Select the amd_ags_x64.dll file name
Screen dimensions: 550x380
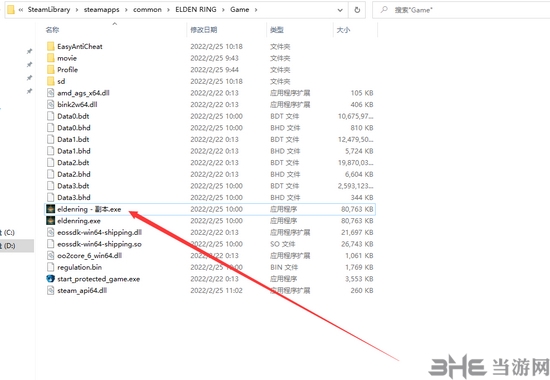[83, 93]
